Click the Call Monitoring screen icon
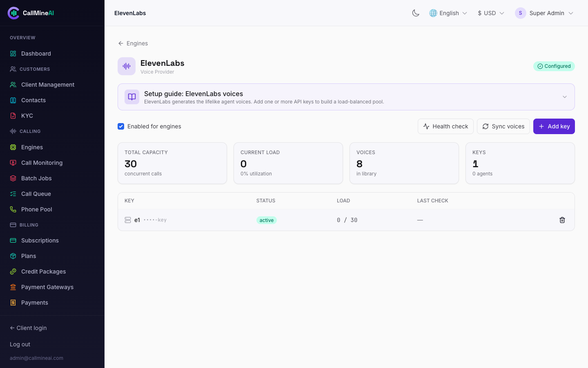Viewport: 588px width, 368px height. click(x=13, y=163)
